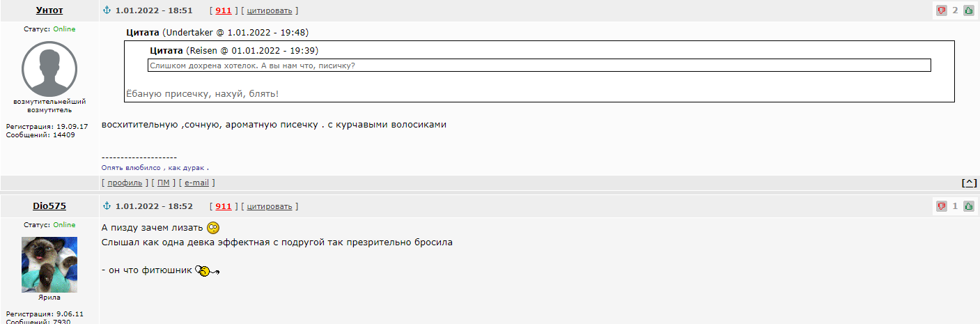This screenshot has height=324, width=980.
Task: Quote Унтот's post with цитировать
Action: (270, 10)
